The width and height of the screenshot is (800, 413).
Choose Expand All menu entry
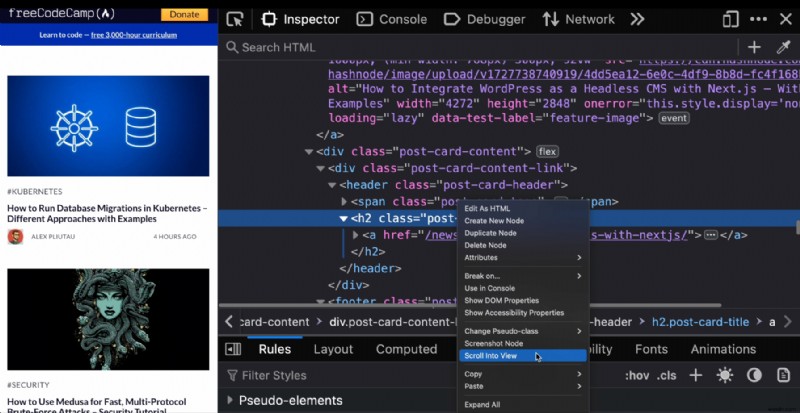pyautogui.click(x=523, y=405)
